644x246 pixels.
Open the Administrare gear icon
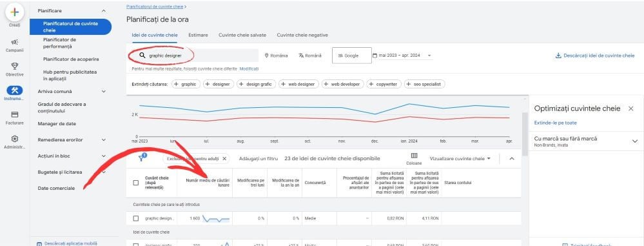coord(14,139)
